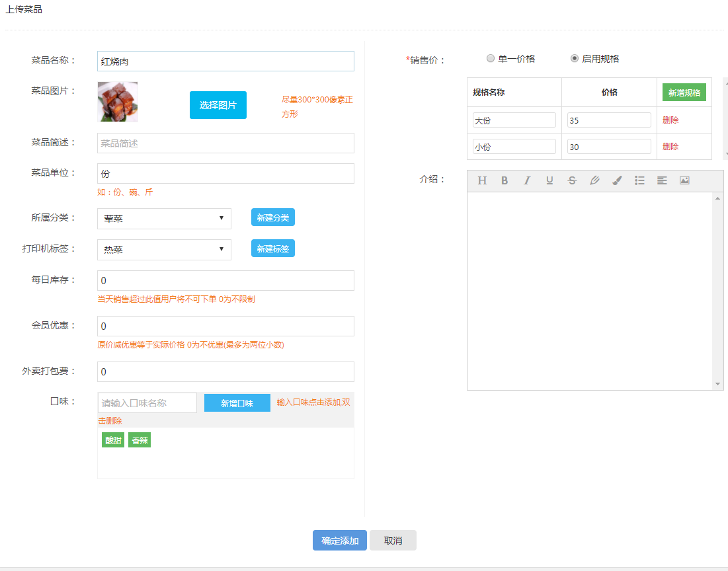Select the 启用规格 radio button

[x=575, y=58]
